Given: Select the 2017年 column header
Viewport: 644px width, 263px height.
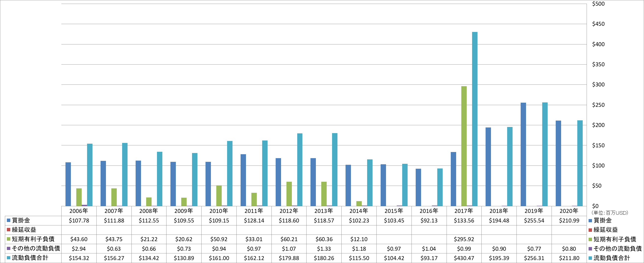Looking at the screenshot, I should tap(464, 211).
